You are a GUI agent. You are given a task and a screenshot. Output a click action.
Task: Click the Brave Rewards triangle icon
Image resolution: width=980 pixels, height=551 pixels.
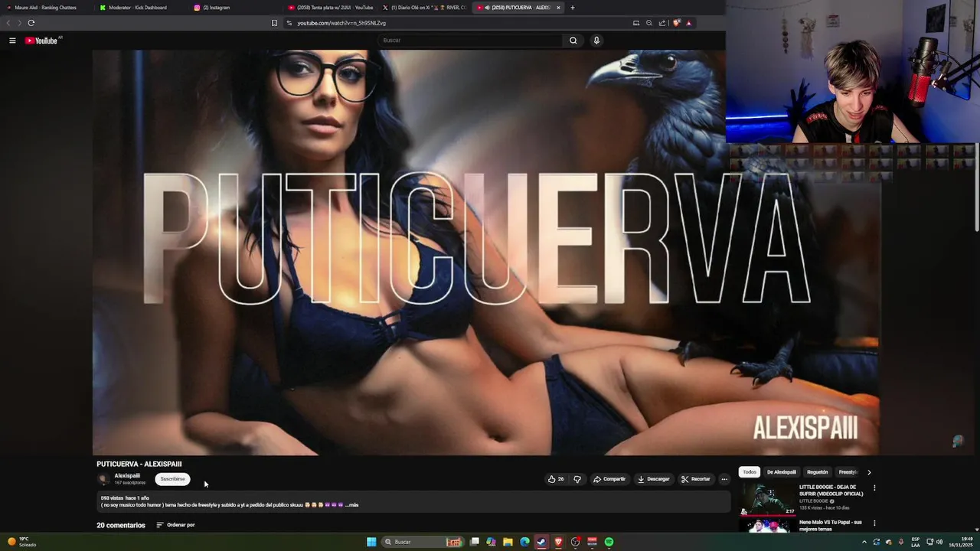(x=688, y=23)
